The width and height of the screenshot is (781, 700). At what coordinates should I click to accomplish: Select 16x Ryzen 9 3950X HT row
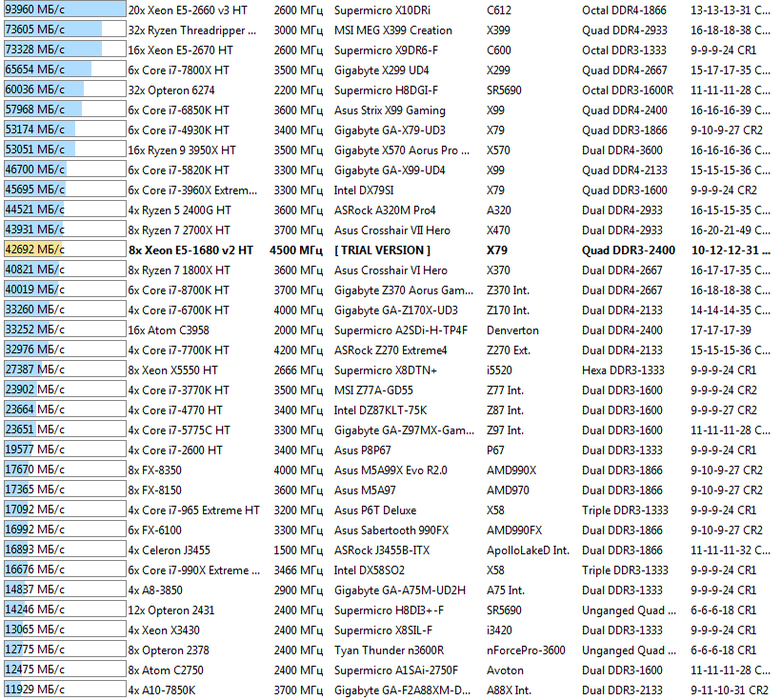click(x=182, y=150)
